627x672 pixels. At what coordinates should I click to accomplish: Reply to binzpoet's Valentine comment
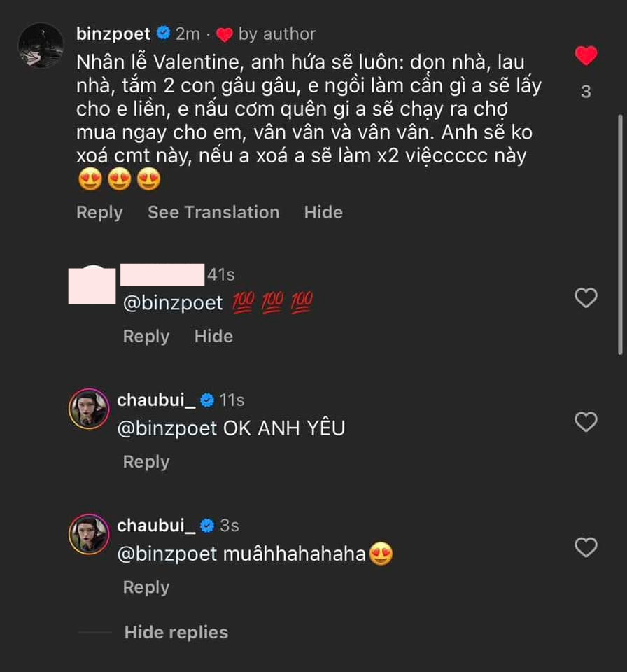pyautogui.click(x=99, y=213)
